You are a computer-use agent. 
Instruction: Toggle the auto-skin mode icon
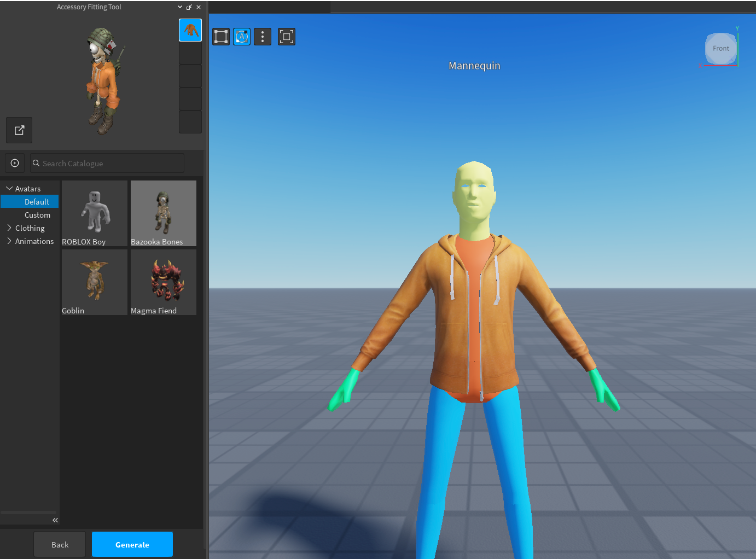(242, 37)
